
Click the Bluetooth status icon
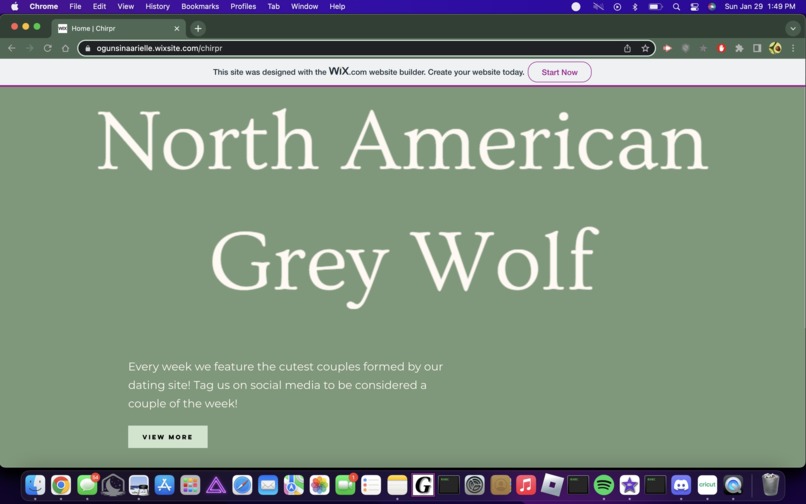pos(635,7)
